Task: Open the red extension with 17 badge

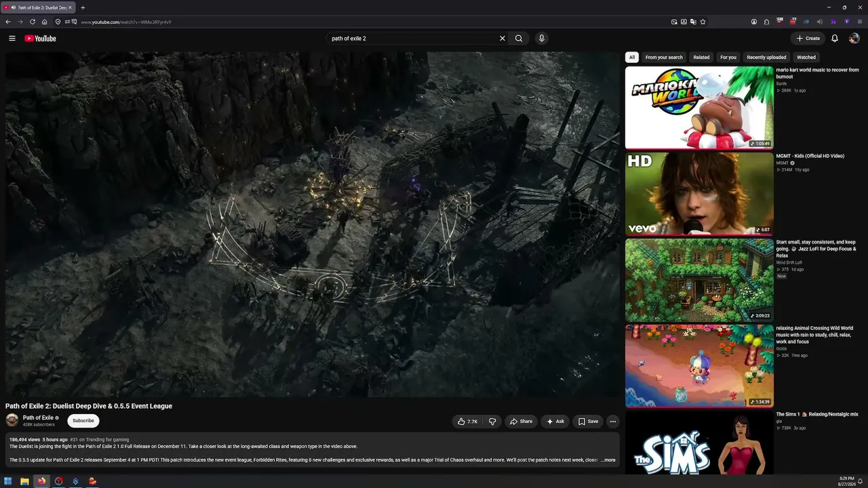Action: pos(793,22)
